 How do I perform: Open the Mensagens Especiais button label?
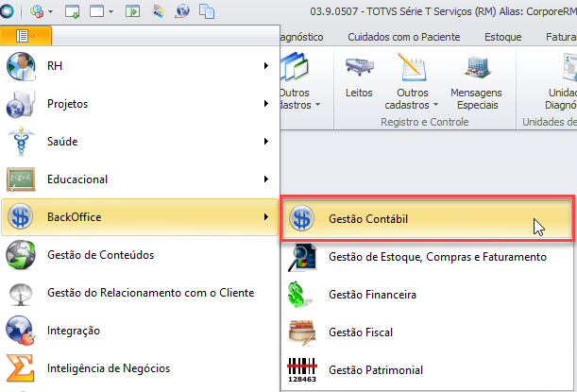(476, 98)
